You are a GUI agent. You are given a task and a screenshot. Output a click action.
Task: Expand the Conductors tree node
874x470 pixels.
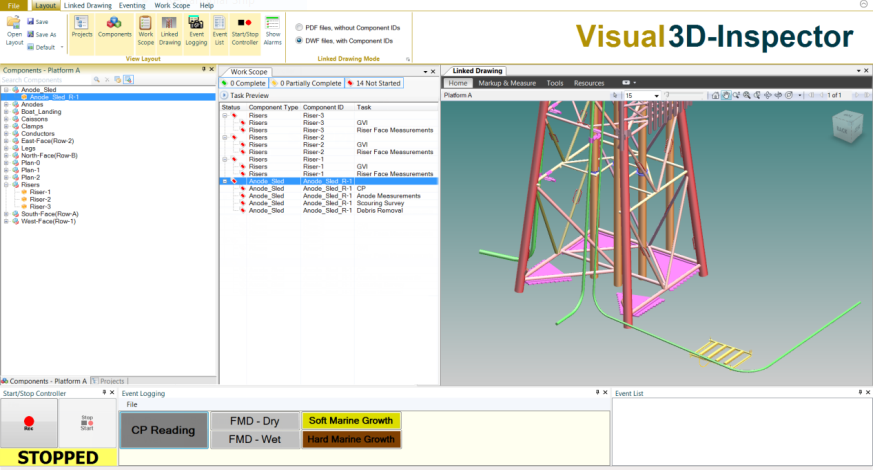[x=6, y=134]
